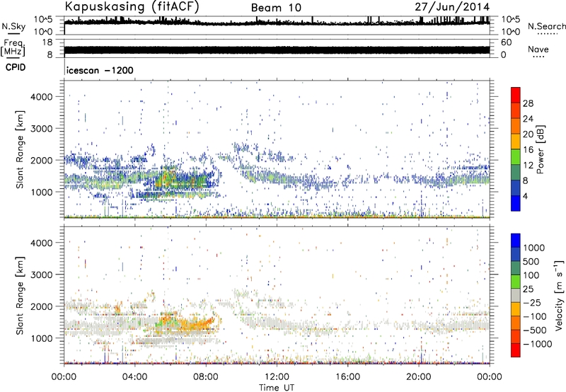
Task: Click the date 27/Jun/2014
Action: click(452, 7)
